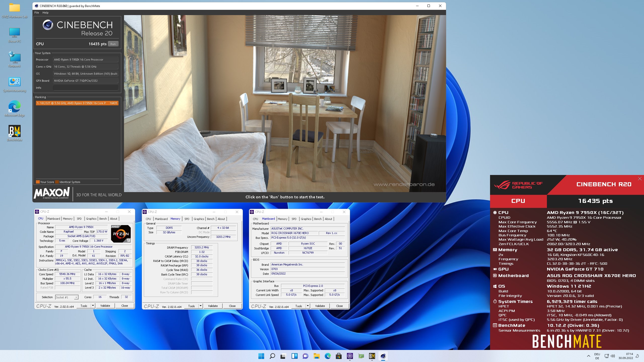This screenshot has width=644, height=362.
Task: Show hidden tray icons chevron
Action: (x=588, y=356)
